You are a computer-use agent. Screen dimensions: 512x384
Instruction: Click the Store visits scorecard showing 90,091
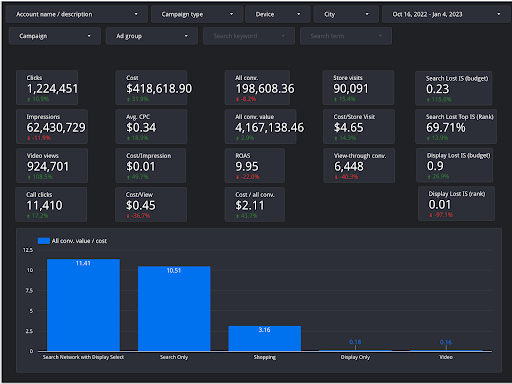358,88
